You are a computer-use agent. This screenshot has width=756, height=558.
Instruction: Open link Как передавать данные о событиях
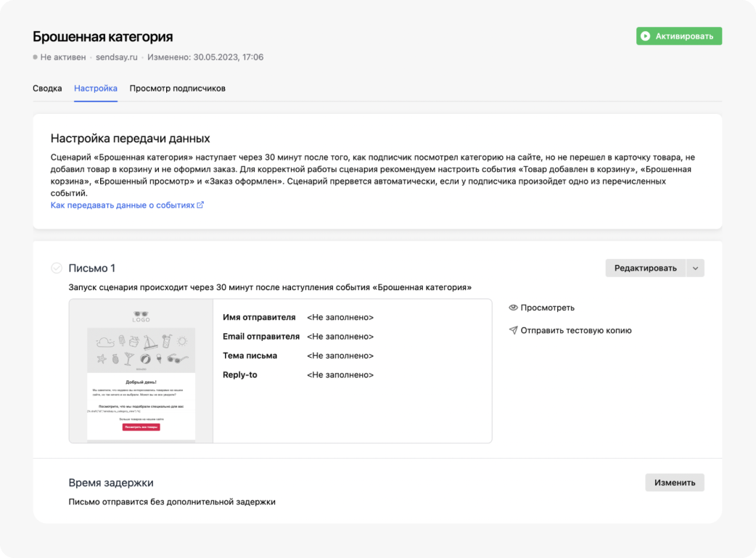coord(123,205)
